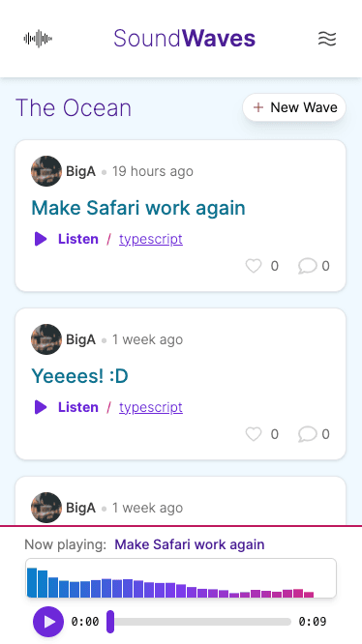
Task: Click typescript tag on Make Safari post
Action: [151, 239]
